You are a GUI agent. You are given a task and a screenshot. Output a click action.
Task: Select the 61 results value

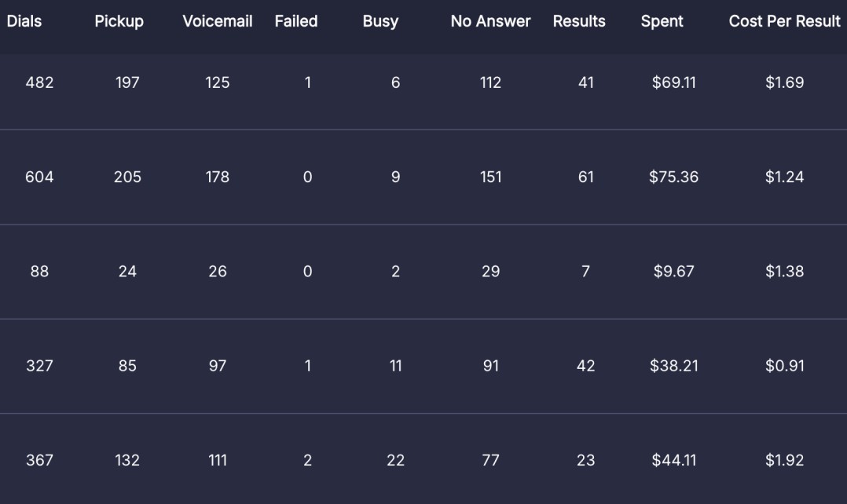(585, 177)
